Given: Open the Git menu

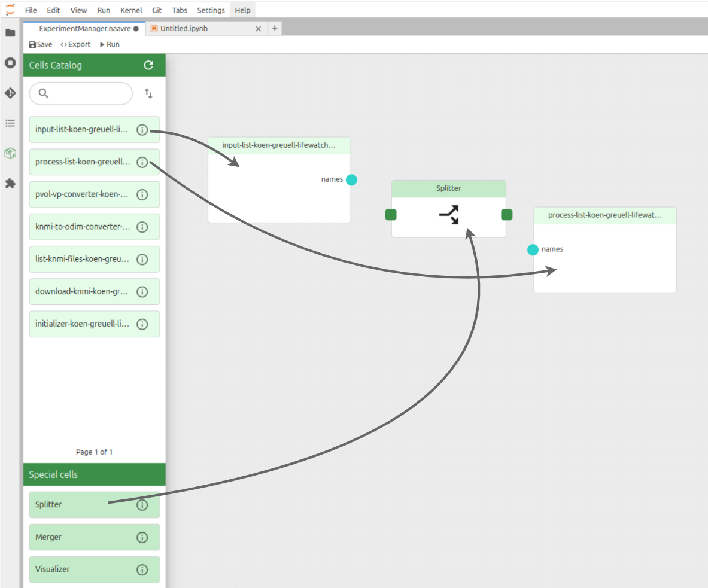Looking at the screenshot, I should 157,10.
